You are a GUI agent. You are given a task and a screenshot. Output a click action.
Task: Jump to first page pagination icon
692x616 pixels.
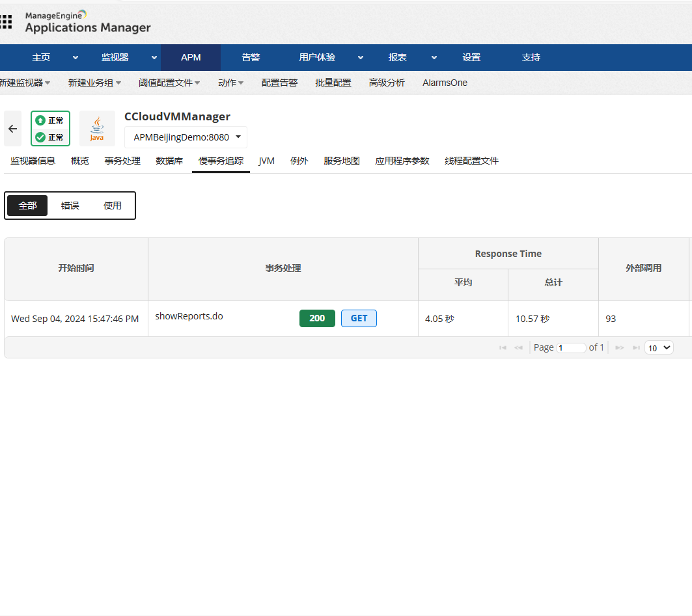[x=503, y=348]
